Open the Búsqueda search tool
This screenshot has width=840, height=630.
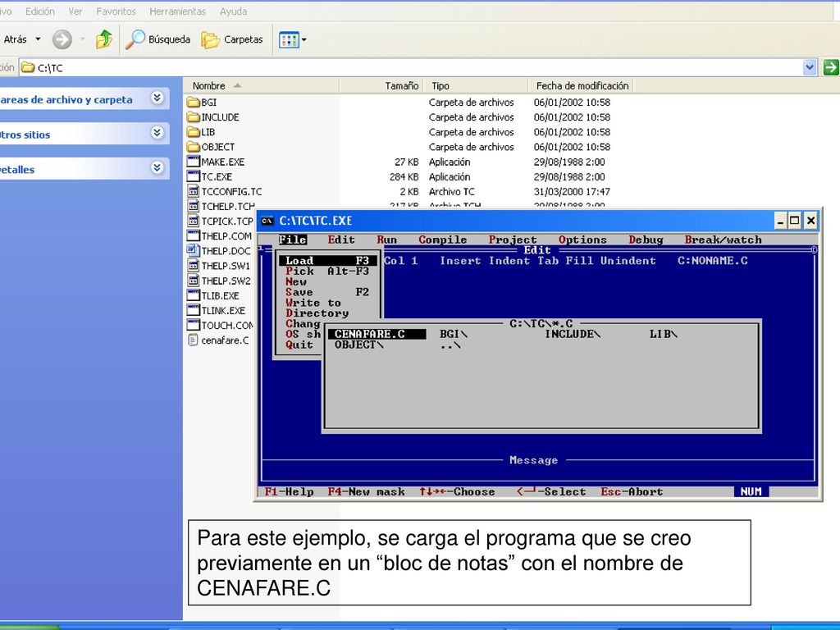coord(158,39)
